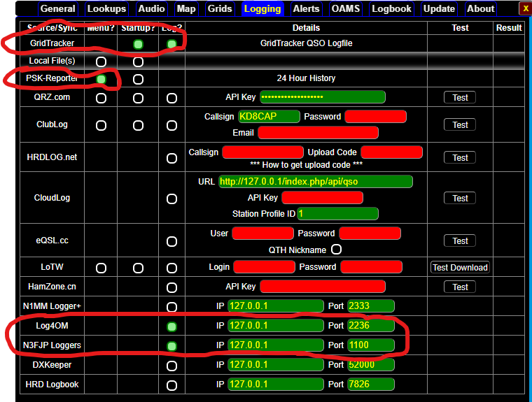The width and height of the screenshot is (532, 402).
Task: Click HRDLOG.net Upload Code field
Action: coord(391,152)
